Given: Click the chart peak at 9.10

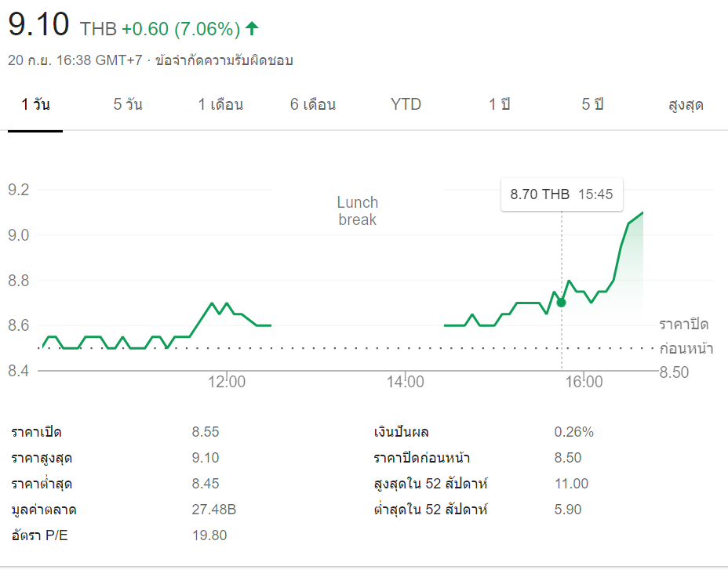Looking at the screenshot, I should coord(642,212).
